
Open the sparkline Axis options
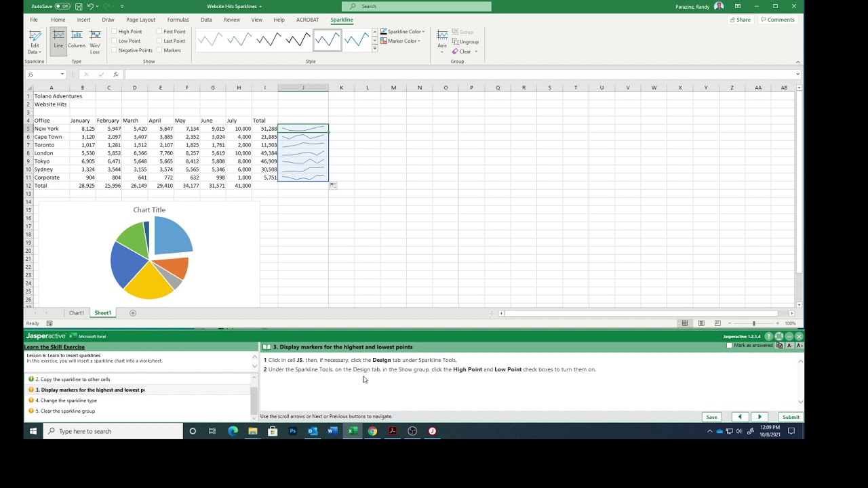(x=442, y=41)
